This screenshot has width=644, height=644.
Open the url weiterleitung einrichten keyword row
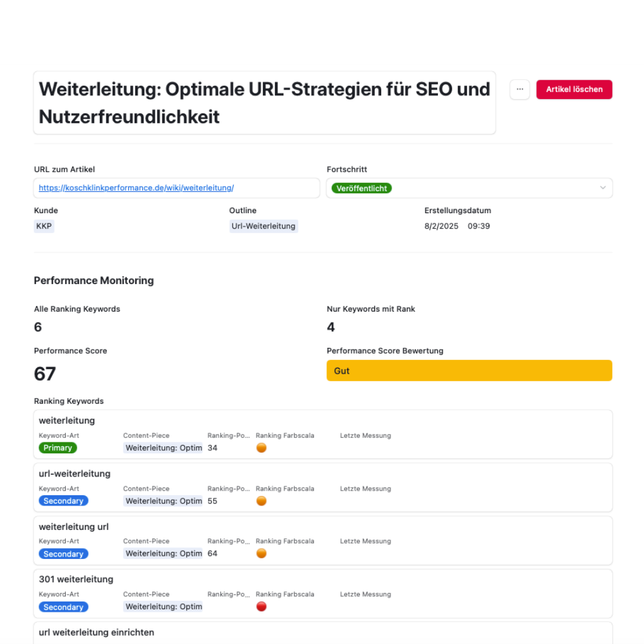click(97, 632)
